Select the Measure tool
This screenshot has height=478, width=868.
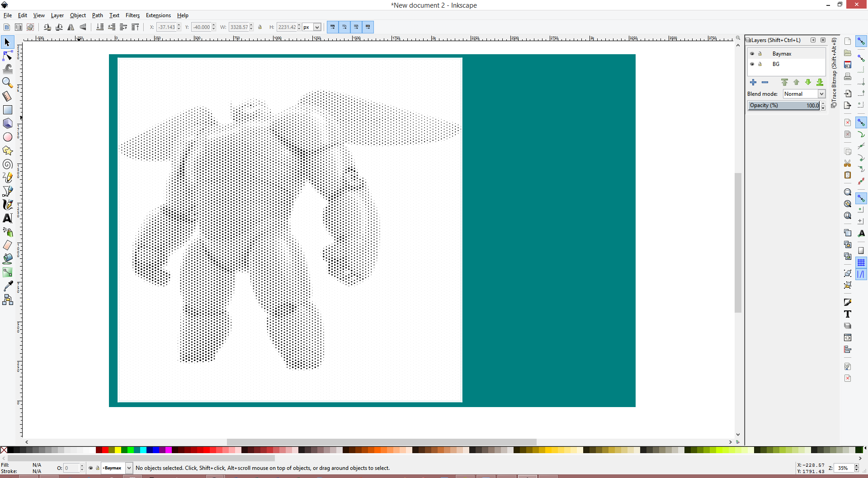pos(7,96)
